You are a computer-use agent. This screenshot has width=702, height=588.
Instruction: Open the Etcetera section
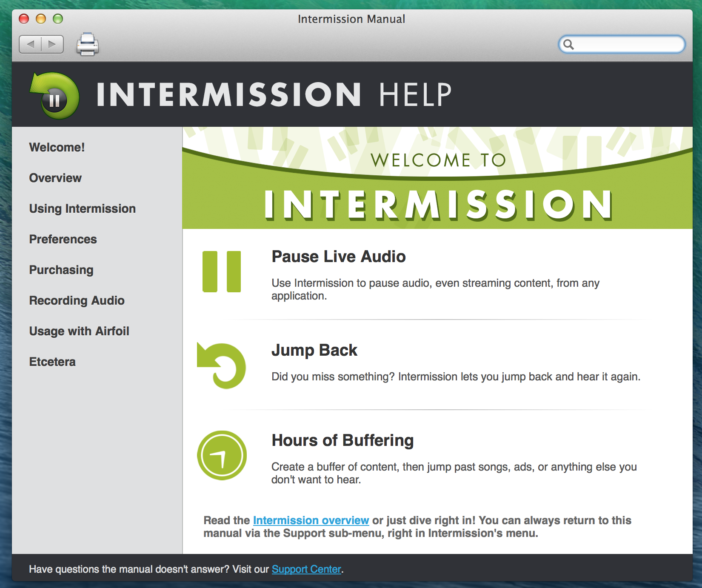(52, 362)
